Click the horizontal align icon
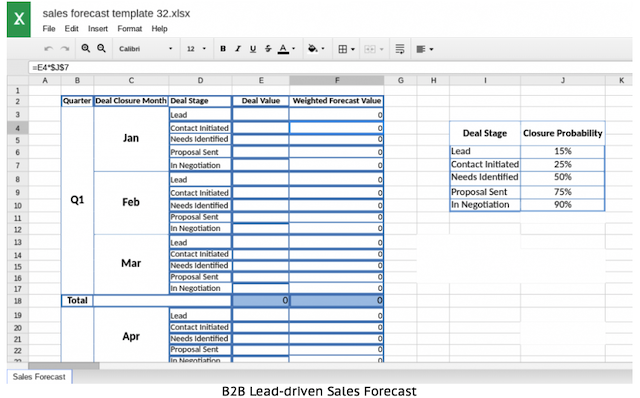 point(420,49)
